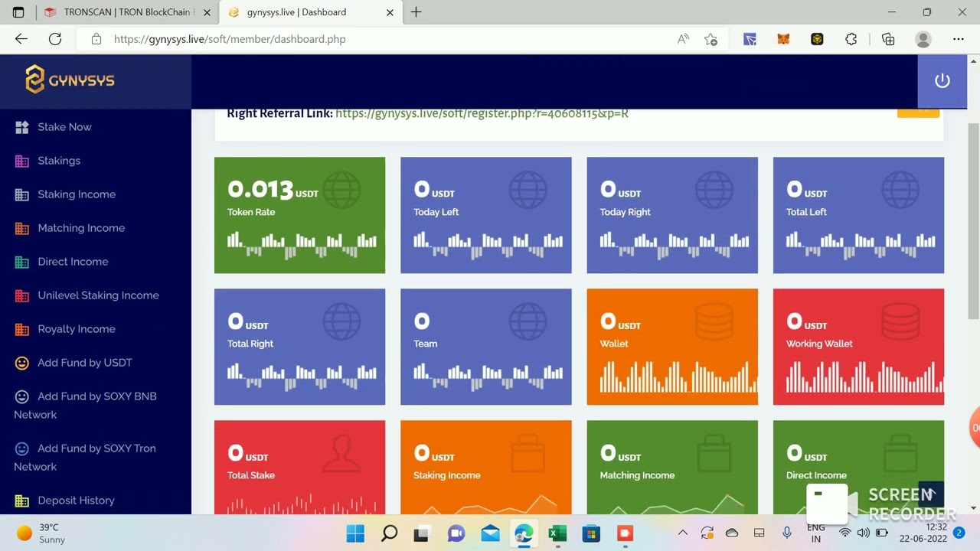Click the Token Rate card
Viewport: 980px width, 551px height.
tap(299, 215)
